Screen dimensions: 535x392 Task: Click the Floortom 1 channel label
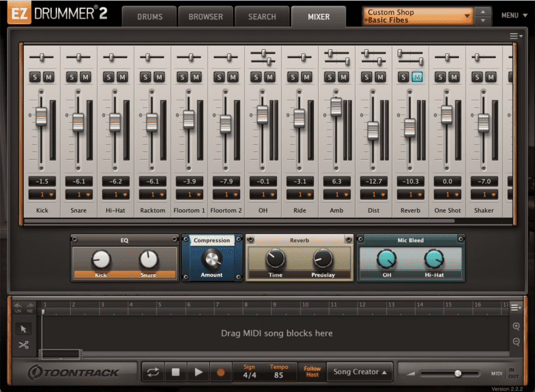[x=189, y=210]
